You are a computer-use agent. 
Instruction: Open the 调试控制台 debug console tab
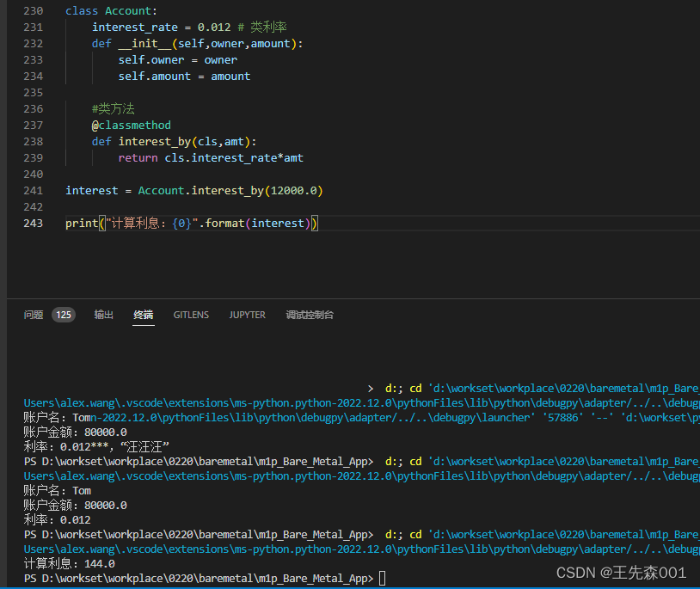[x=310, y=315]
